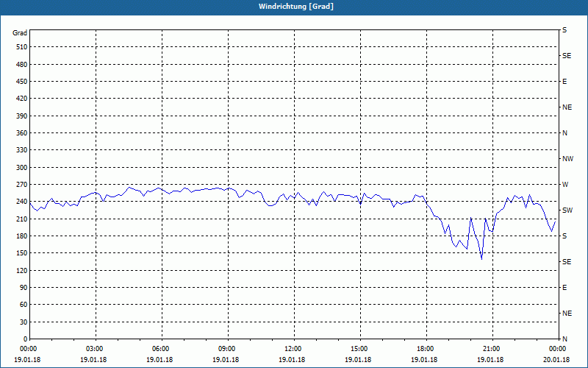
Task: Select the 18:00 time axis label
Action: pos(427,349)
